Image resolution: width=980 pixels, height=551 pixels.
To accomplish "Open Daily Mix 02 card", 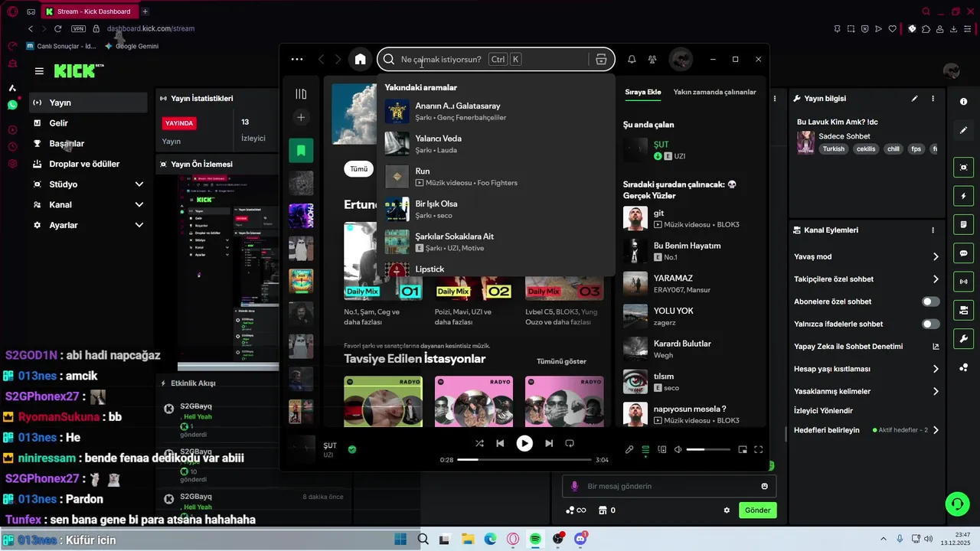I will (x=474, y=289).
